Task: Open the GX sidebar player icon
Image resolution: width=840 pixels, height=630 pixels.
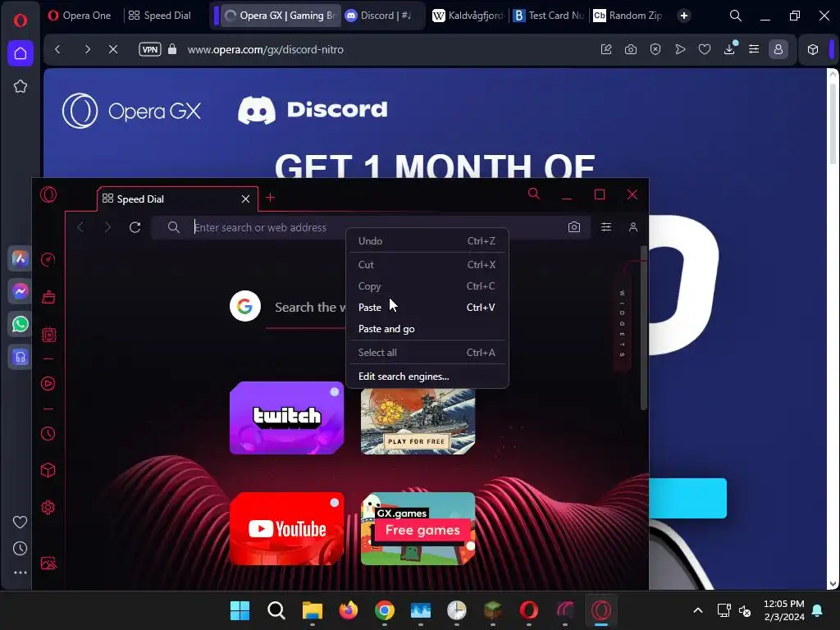Action: pos(48,384)
